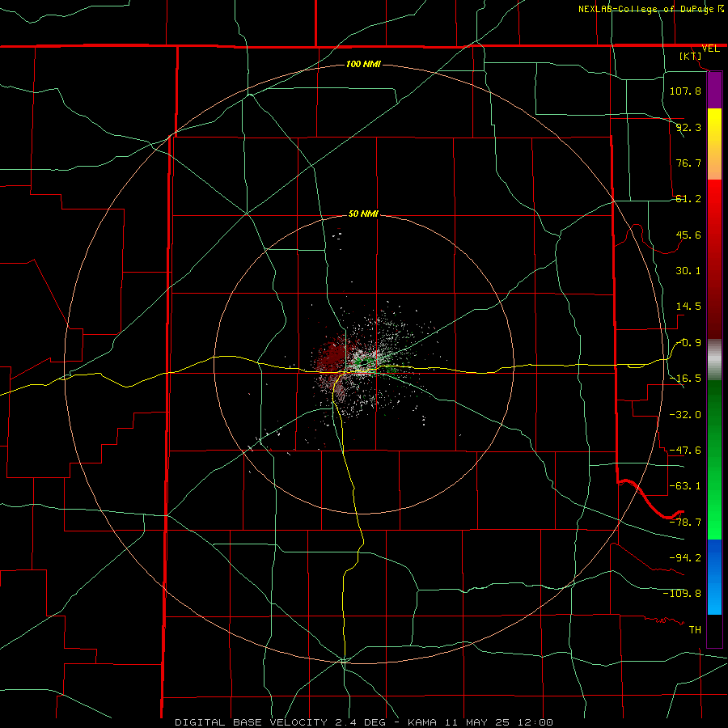Click the Digital Base Velocity caption text
Viewport: 728px width, 728px height.
[x=363, y=722]
